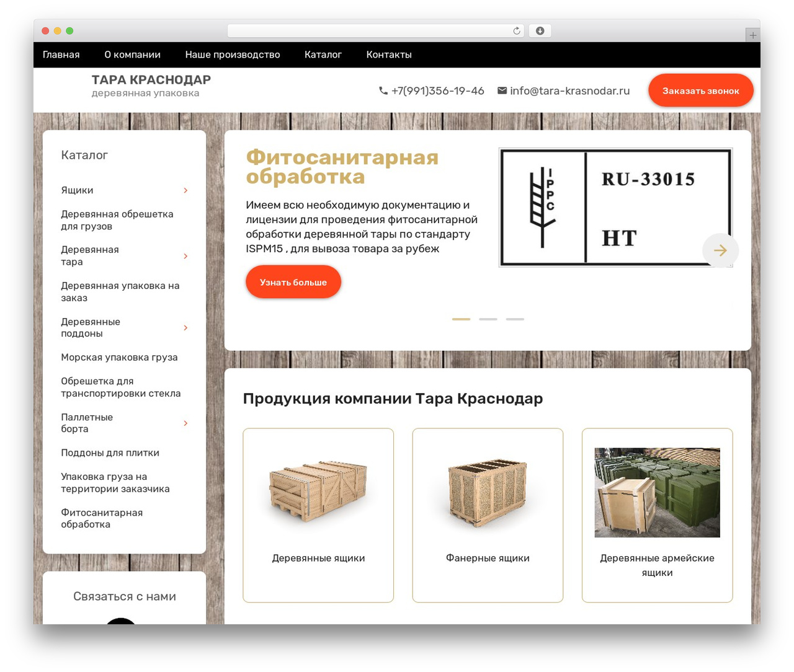Open Деревянные поддоны catalog link
Viewport: 794px width, 672px height.
point(91,327)
